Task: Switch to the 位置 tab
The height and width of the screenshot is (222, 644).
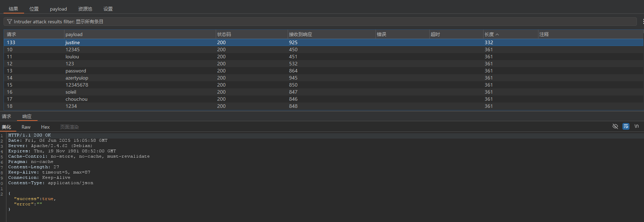Action: point(34,9)
